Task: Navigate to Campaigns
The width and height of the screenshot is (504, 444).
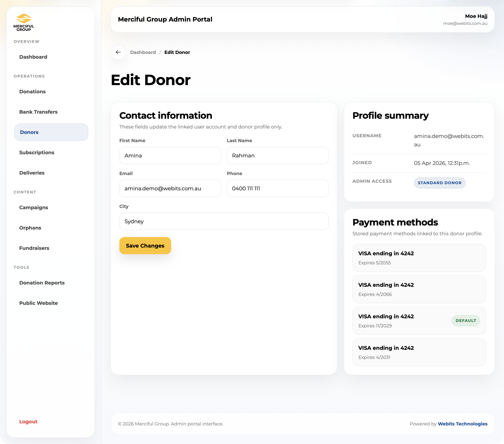Action: click(x=34, y=207)
